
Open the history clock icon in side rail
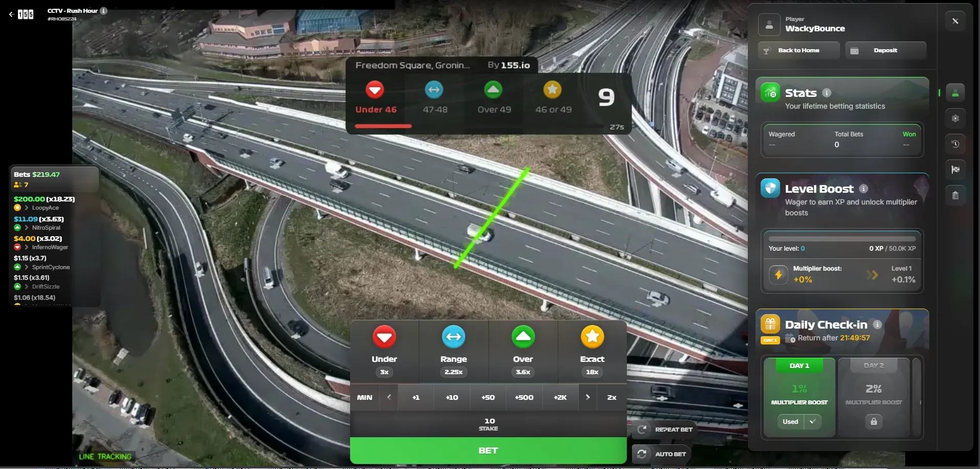pos(955,144)
